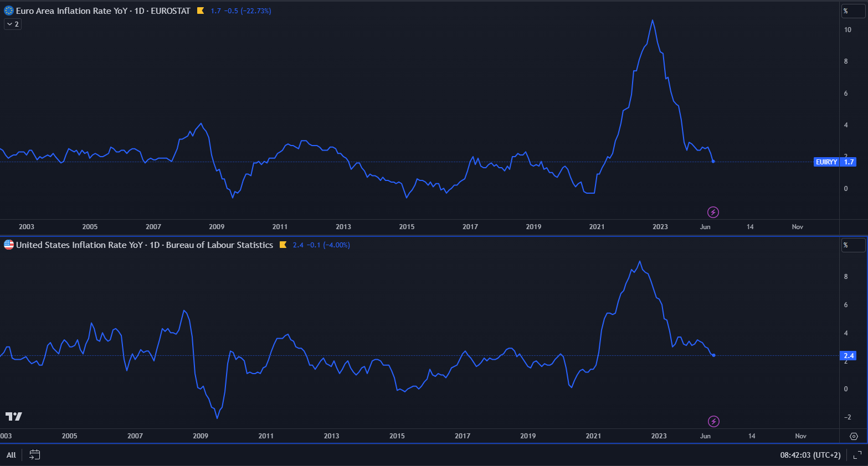
Task: Open lightning event marker on United States chart
Action: click(713, 422)
